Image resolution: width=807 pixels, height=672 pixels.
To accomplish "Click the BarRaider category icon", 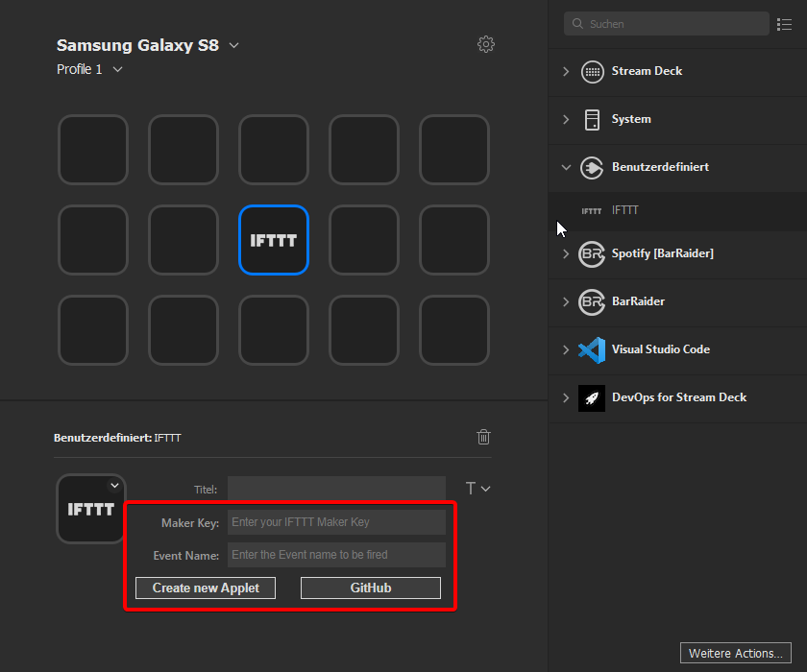I will (x=592, y=301).
